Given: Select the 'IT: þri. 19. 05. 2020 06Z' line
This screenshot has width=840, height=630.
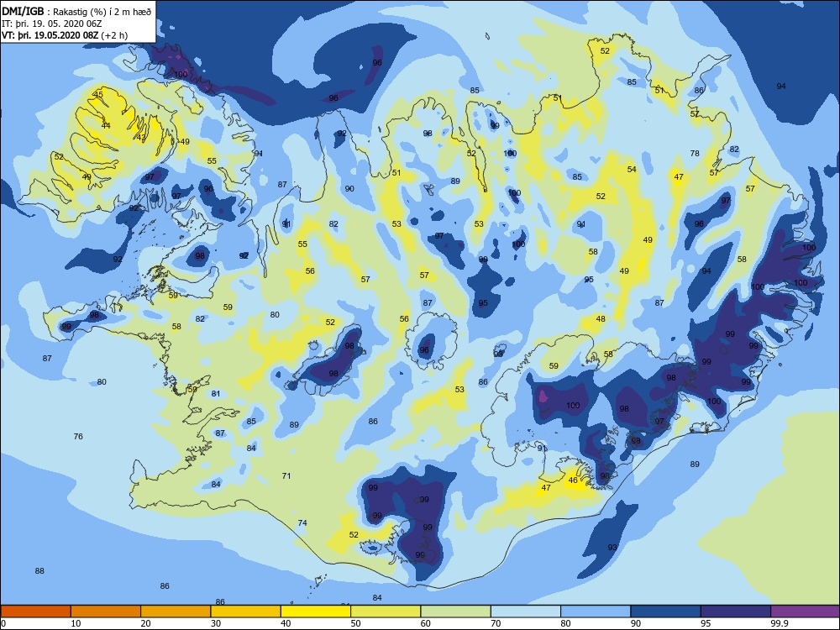Looking at the screenshot, I should (52, 24).
